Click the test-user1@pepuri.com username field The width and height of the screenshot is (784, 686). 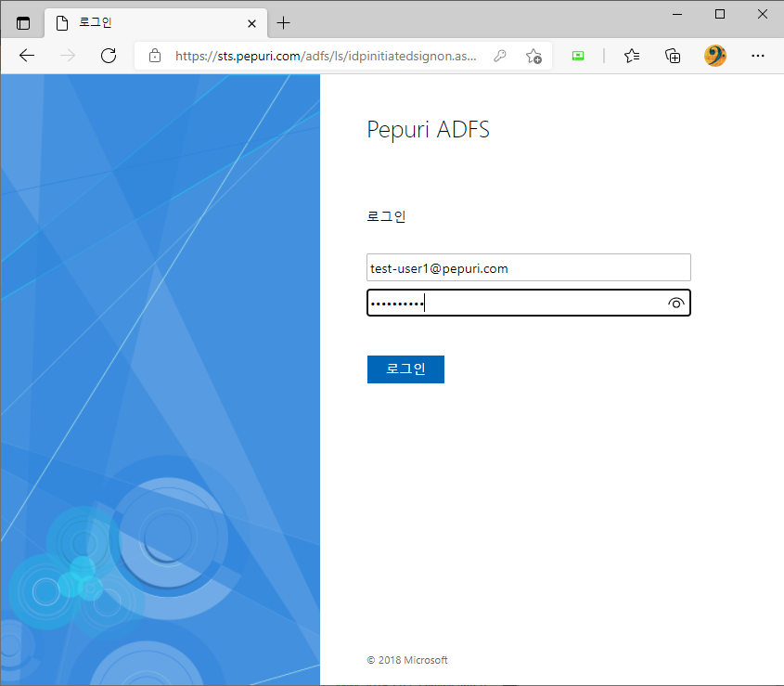point(529,267)
